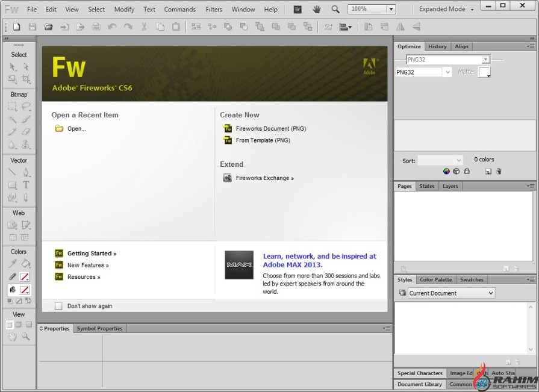Select the Text tool in Vector section

pos(26,185)
